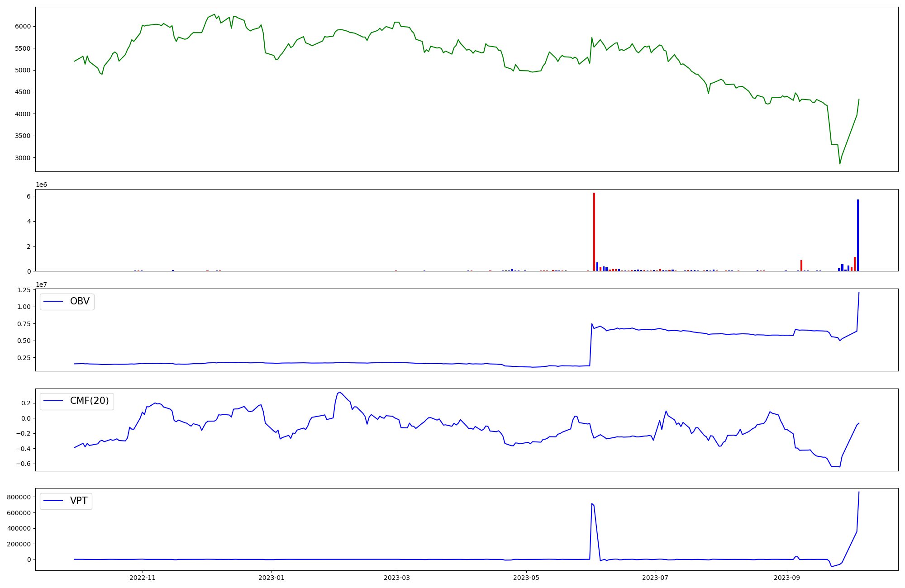
Task: Click the 2023-05 x-axis date label
Action: 526,578
